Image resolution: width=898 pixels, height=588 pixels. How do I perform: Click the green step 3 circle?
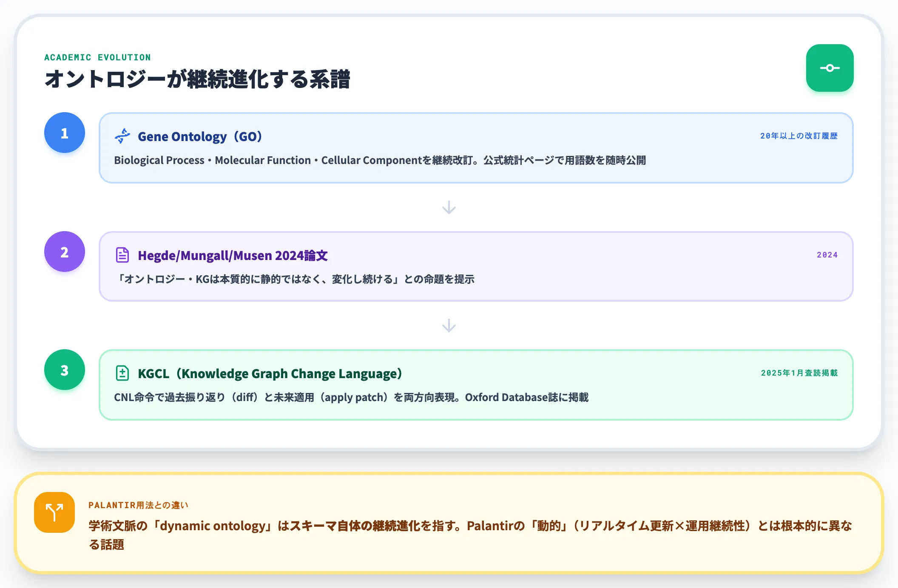[65, 370]
